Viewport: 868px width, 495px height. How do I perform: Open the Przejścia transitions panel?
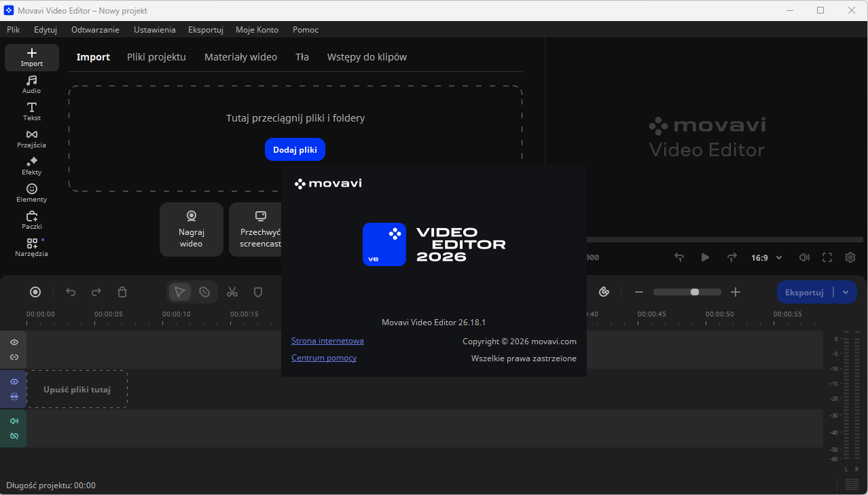pos(32,139)
